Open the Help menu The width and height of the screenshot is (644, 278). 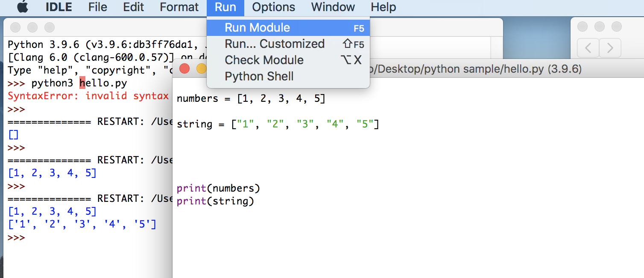(383, 7)
